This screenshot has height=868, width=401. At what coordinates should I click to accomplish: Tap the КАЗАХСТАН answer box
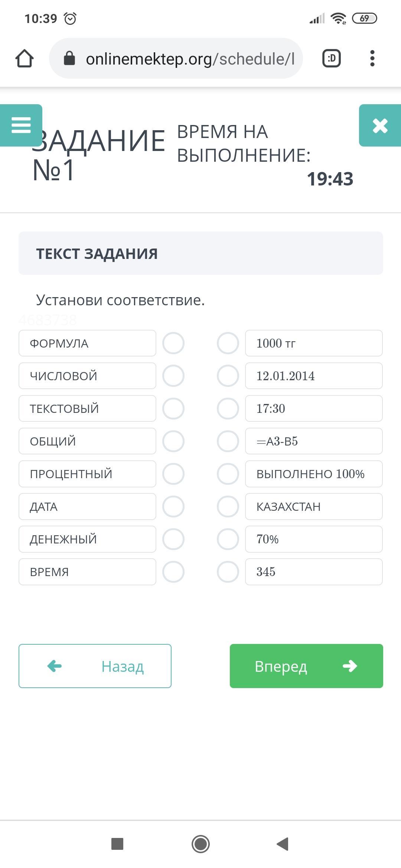(x=314, y=506)
